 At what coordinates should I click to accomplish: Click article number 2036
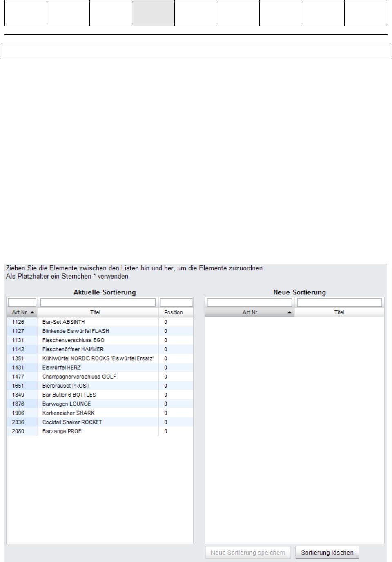point(18,422)
